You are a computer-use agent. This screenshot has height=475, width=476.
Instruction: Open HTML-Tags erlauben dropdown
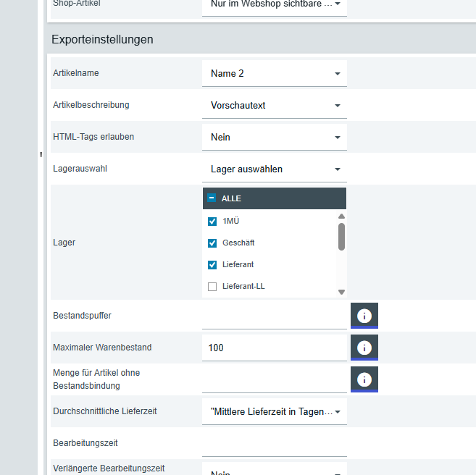[x=274, y=138]
